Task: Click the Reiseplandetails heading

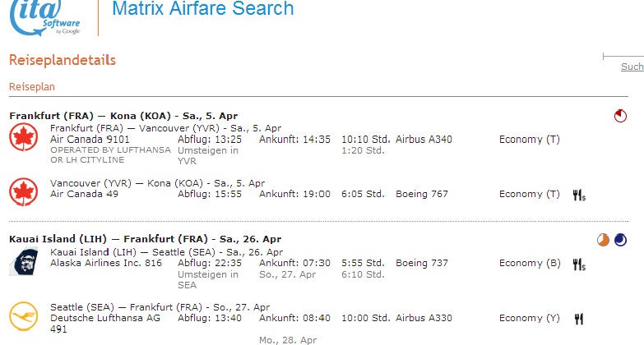Action: pos(63,60)
